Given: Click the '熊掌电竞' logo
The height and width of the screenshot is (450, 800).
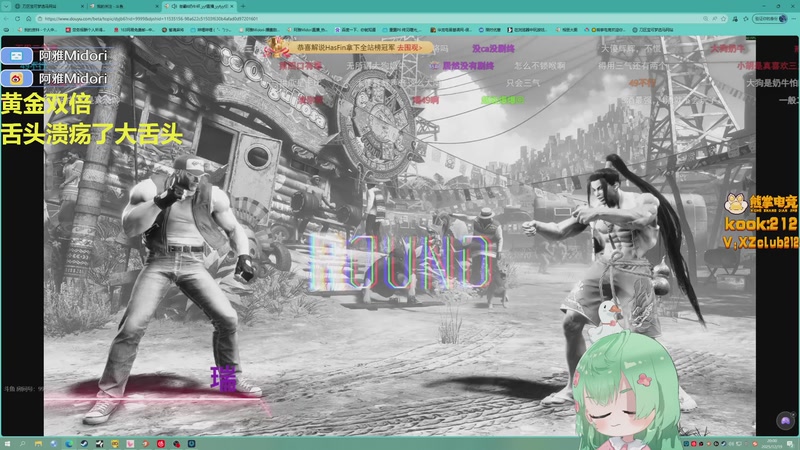Looking at the screenshot, I should pos(760,203).
